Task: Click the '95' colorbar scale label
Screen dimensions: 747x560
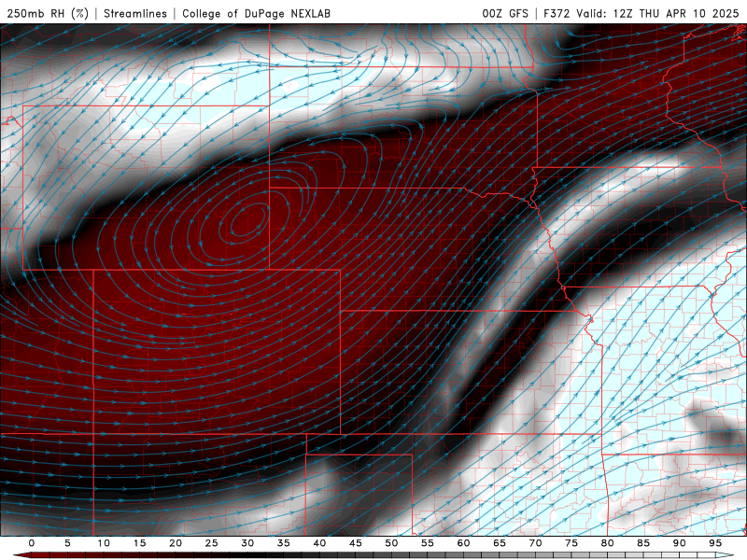Action: (x=715, y=543)
